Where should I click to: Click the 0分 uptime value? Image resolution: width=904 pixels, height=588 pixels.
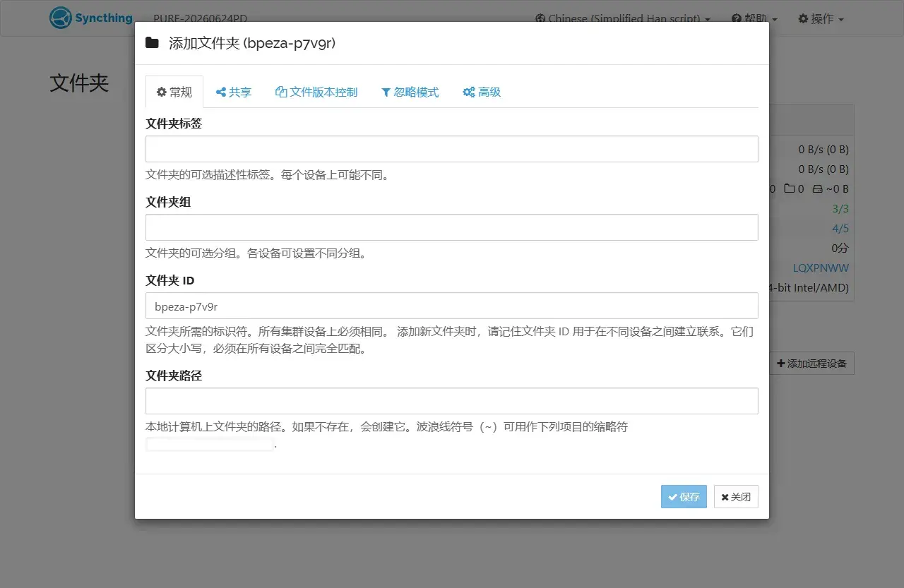coord(840,248)
